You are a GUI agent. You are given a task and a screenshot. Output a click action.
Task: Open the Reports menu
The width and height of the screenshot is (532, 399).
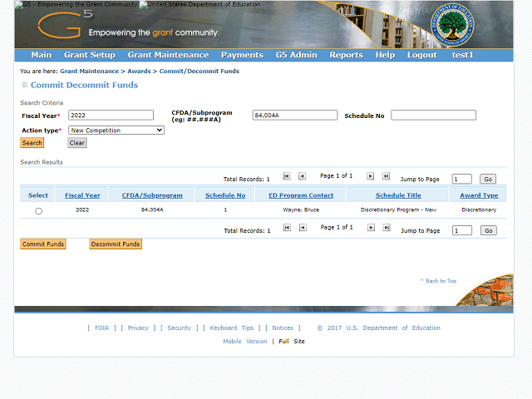point(347,55)
